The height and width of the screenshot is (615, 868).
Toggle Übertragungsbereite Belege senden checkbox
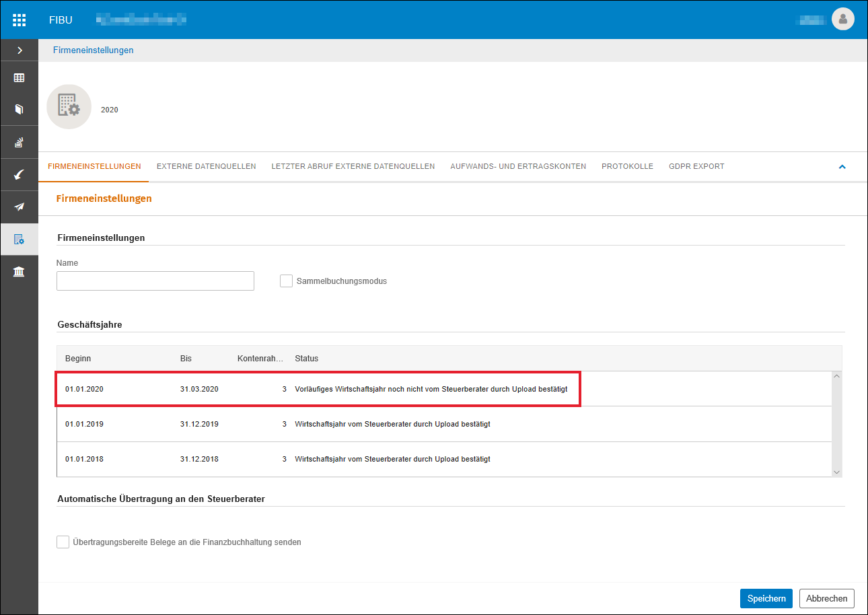point(63,542)
